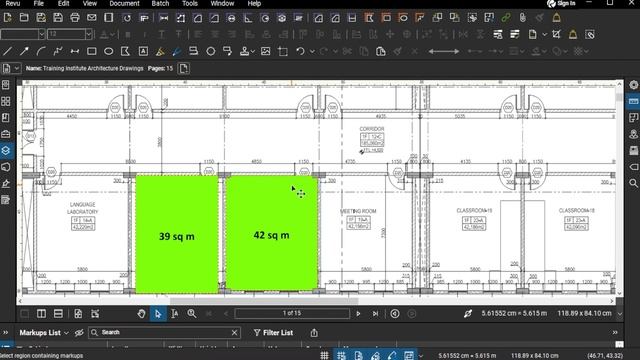
Task: Select the Text Box tool
Action: tap(143, 51)
